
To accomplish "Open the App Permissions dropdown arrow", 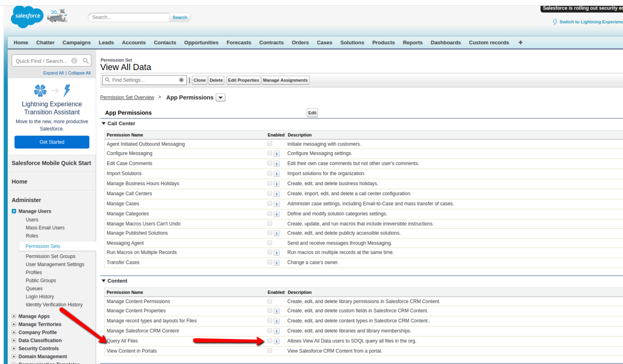I will coord(221,98).
